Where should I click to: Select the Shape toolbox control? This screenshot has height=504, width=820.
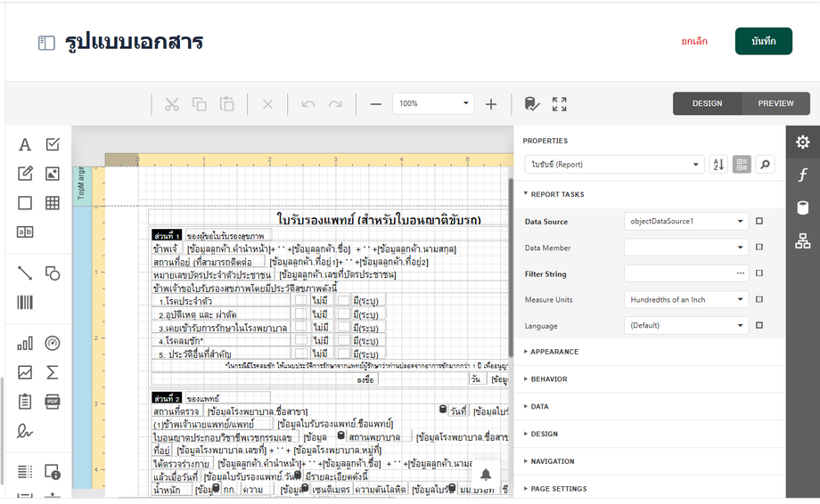click(x=53, y=272)
